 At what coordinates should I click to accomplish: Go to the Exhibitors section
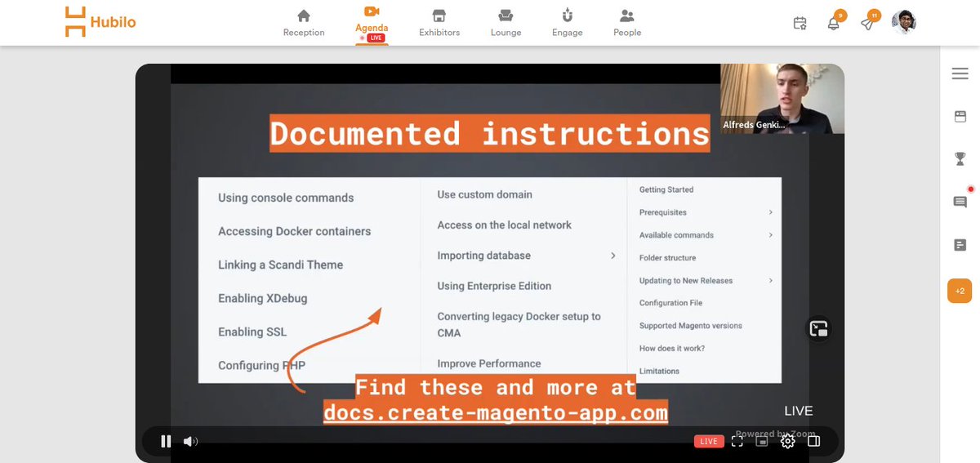tap(439, 23)
